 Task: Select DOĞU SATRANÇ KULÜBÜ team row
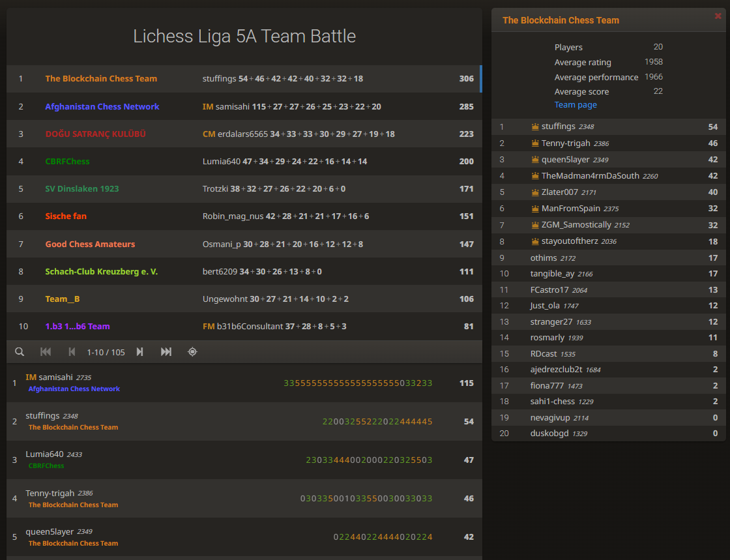(244, 134)
